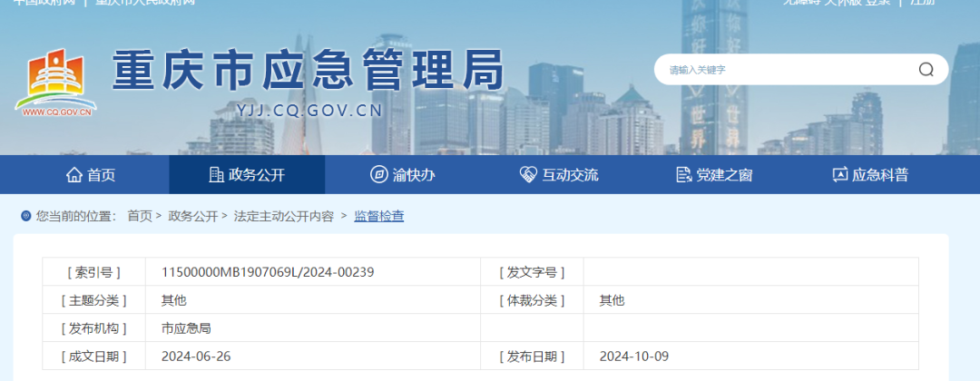980x381 pixels.
Task: Open 法定主动公开内容 breadcrumb link
Action: coord(284,216)
